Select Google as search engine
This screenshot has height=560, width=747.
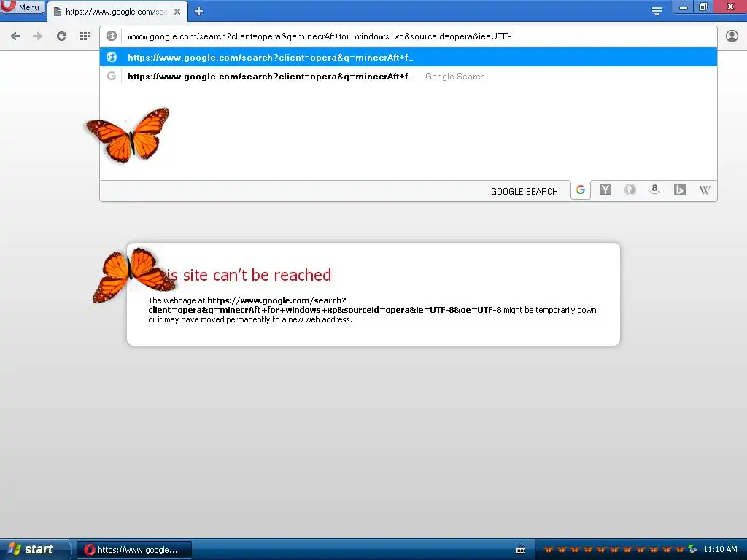[x=580, y=190]
